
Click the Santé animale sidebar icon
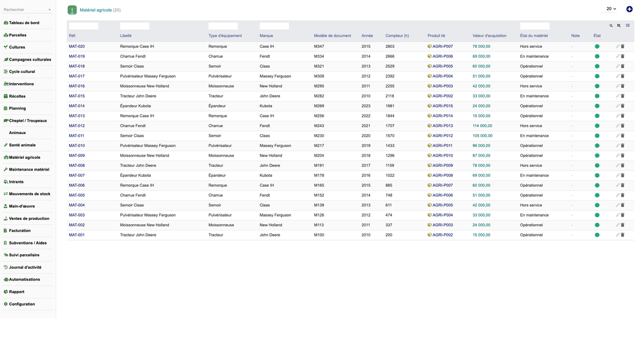click(6, 145)
